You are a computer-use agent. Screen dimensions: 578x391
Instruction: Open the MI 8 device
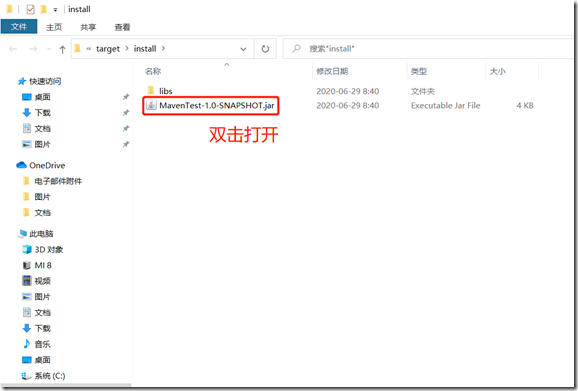(x=43, y=265)
